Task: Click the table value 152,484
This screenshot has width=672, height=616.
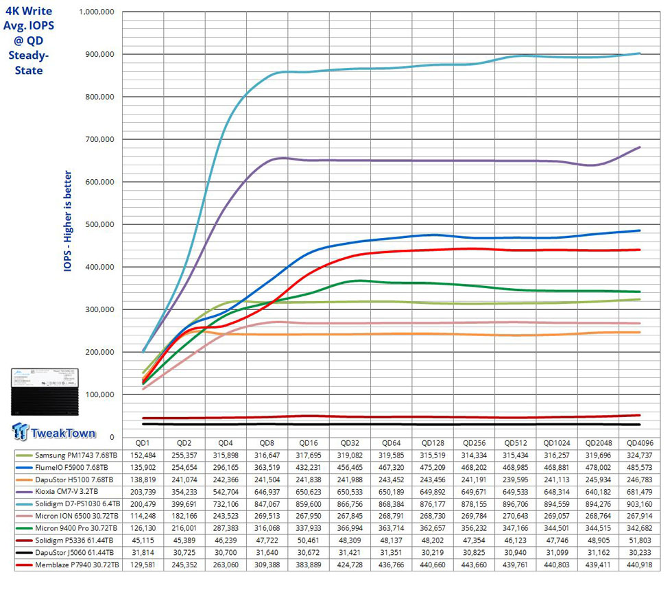Action: click(143, 455)
